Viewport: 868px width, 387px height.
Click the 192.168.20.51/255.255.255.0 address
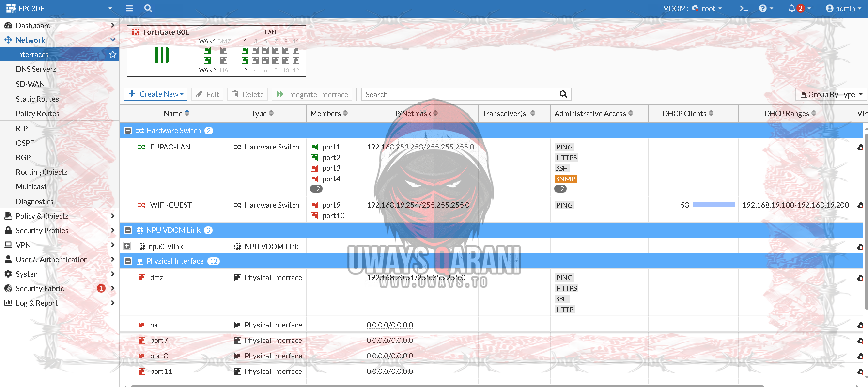coord(416,278)
